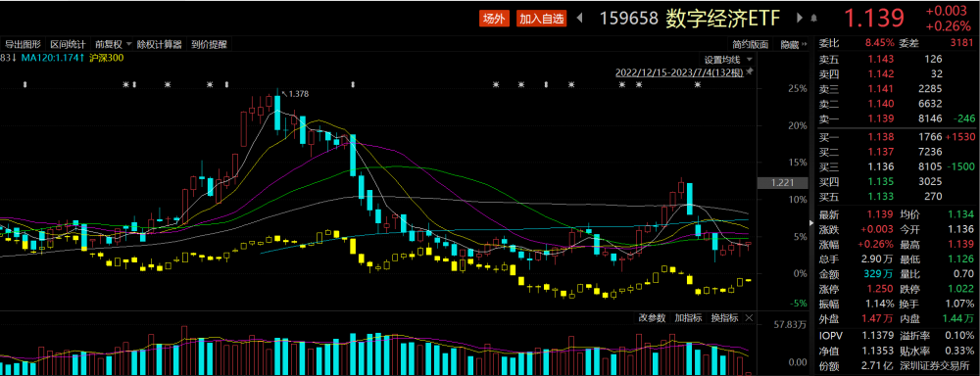The image size is (980, 376).
Task: Select the 卖四 order row at 1.142
Action: pyautogui.click(x=898, y=73)
